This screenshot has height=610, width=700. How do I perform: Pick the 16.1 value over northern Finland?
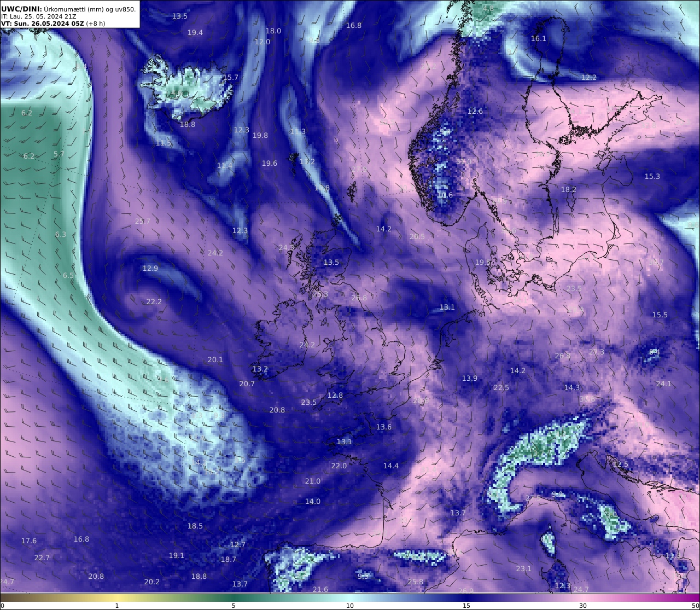[539, 39]
